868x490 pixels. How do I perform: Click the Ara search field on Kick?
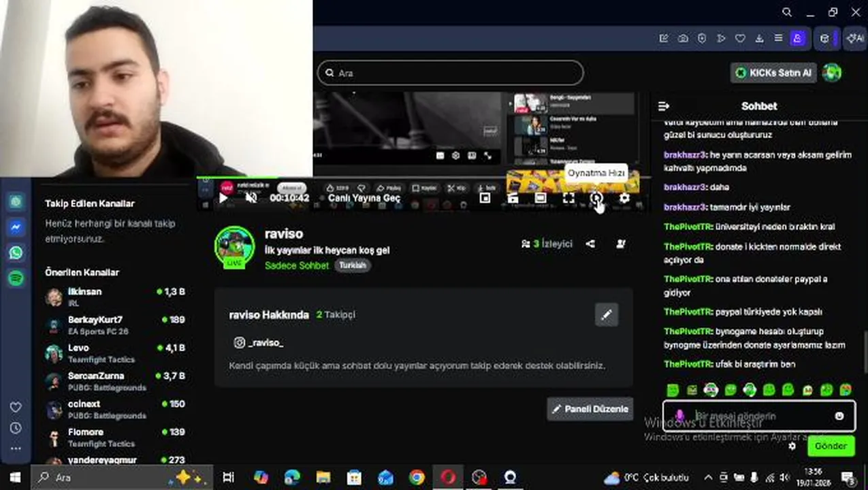[451, 73]
